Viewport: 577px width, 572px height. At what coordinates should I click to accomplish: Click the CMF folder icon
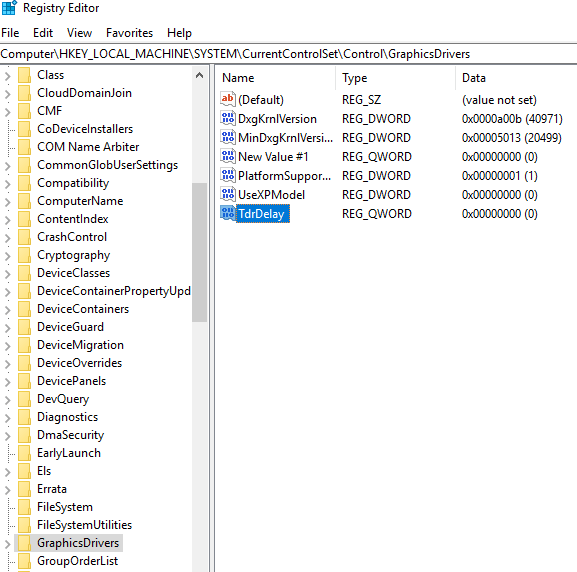(x=25, y=111)
